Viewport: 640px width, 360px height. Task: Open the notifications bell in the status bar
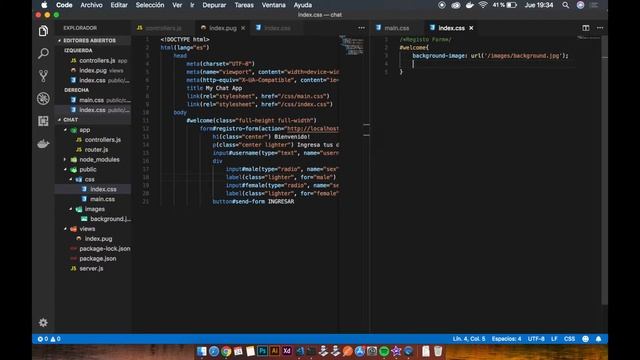(598, 339)
